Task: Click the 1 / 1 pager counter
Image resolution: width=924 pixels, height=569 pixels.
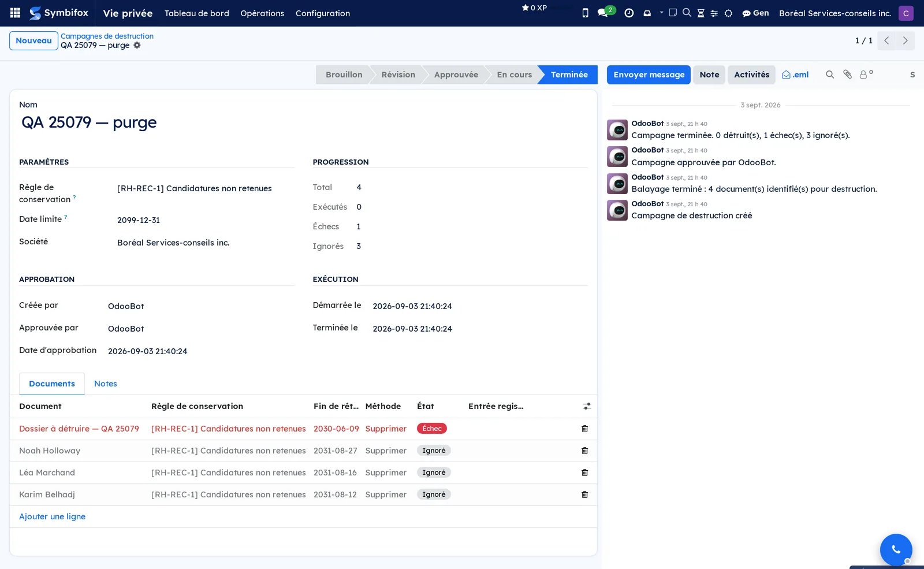Action: (864, 40)
